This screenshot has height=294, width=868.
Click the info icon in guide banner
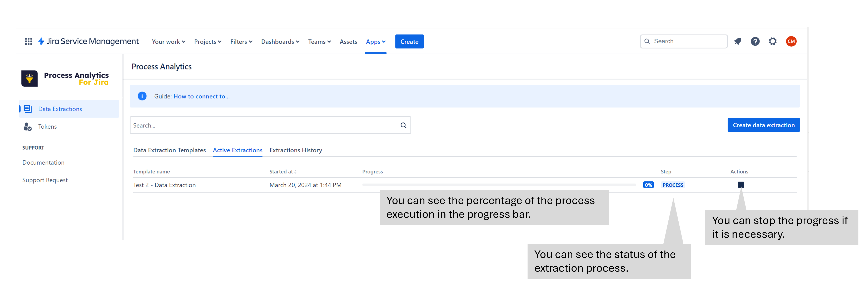point(142,96)
